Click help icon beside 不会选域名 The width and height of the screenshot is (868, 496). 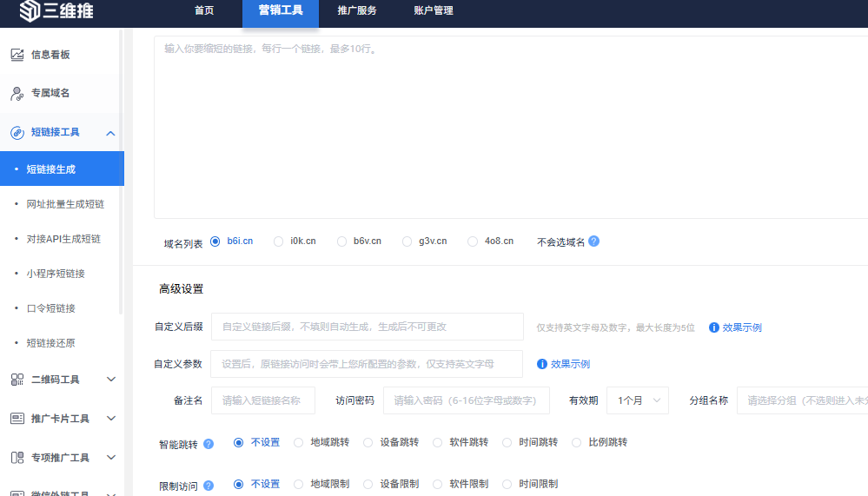tap(594, 241)
